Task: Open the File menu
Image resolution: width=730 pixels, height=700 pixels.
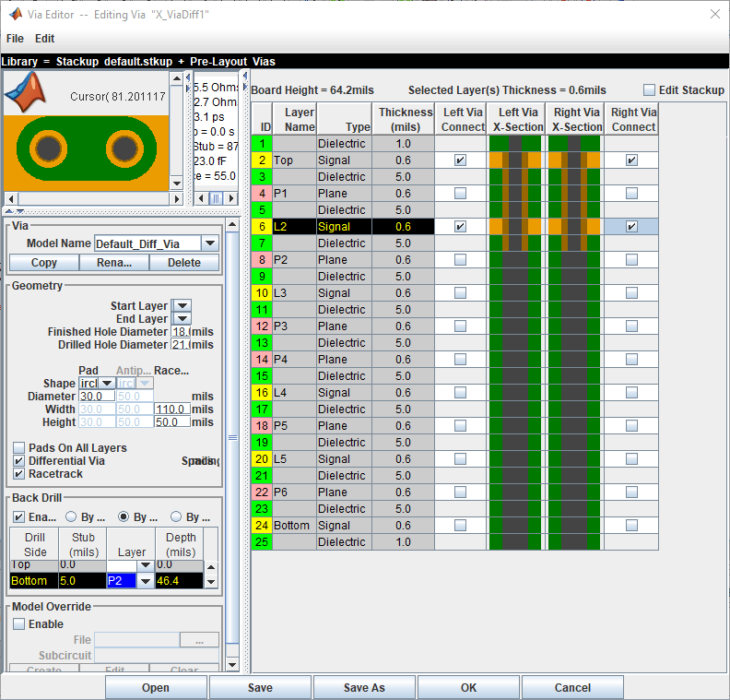Action: tap(15, 39)
